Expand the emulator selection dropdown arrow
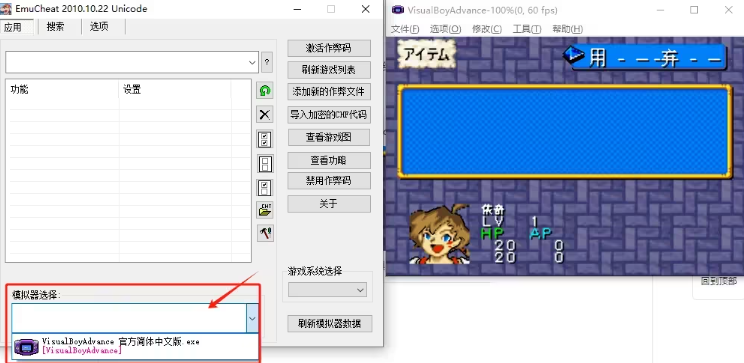The width and height of the screenshot is (744, 363). 252,318
